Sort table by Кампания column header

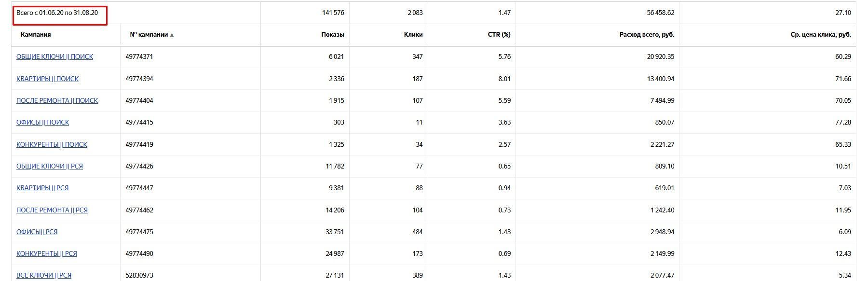[36, 35]
